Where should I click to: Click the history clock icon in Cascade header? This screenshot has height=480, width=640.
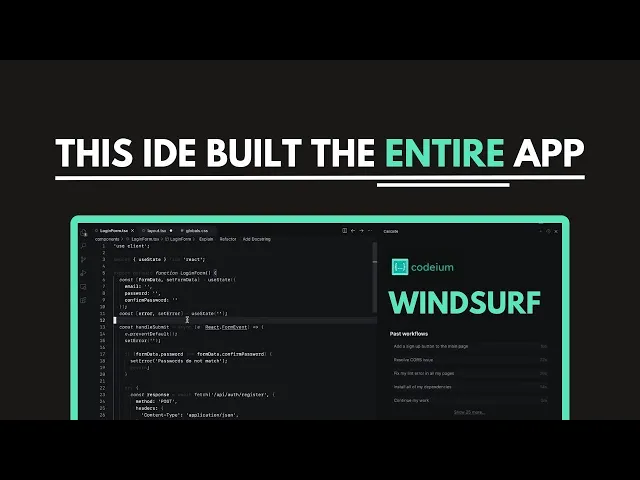548,231
